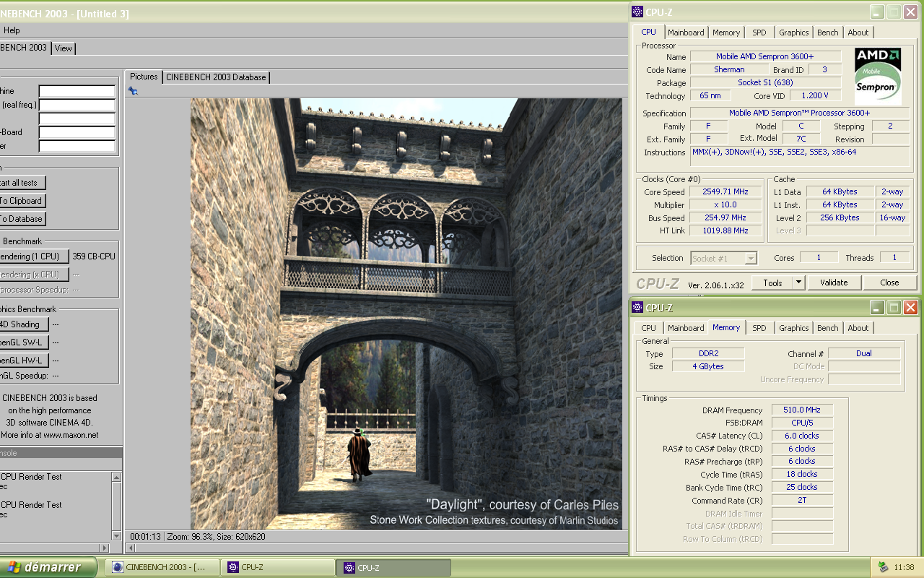Click the Name value Mobile AMD Sempron 3600+
This screenshot has width=924, height=578.
(766, 56)
